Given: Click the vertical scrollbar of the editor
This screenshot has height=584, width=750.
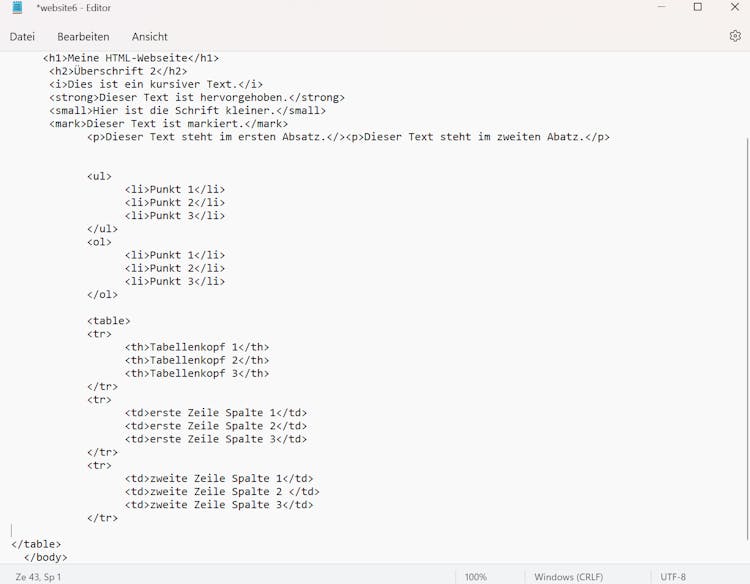Looking at the screenshot, I should tap(747, 339).
